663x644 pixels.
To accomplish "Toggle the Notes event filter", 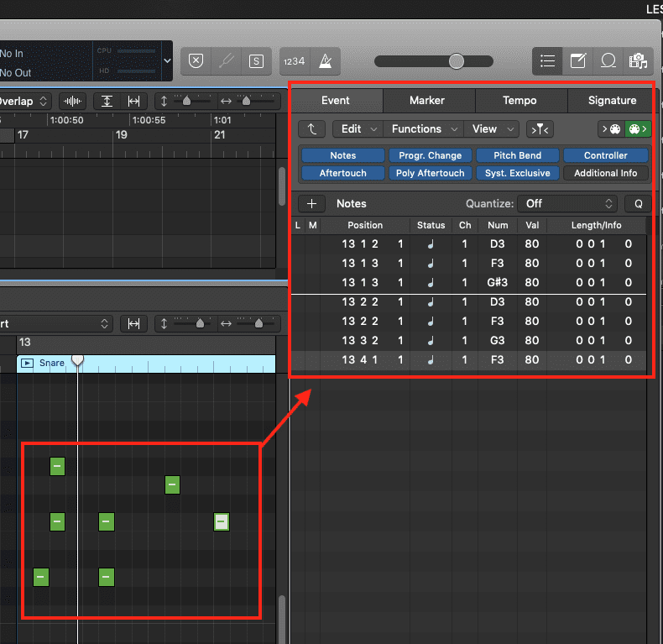I will [x=343, y=155].
